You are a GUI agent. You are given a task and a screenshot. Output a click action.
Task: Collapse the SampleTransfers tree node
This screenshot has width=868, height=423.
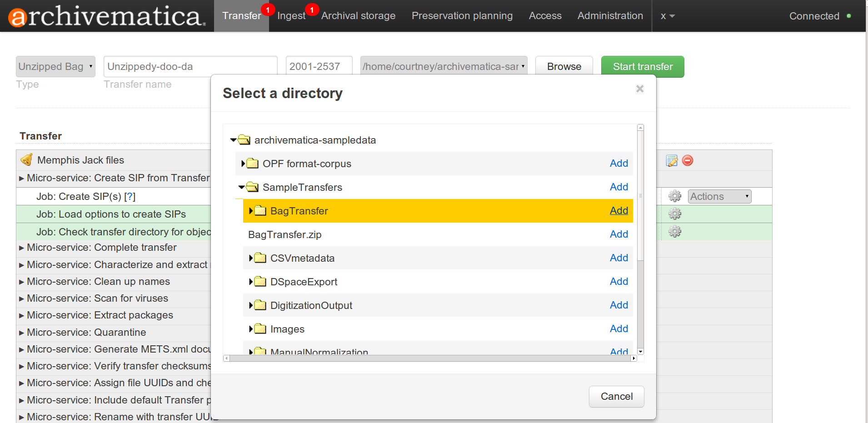click(x=241, y=187)
